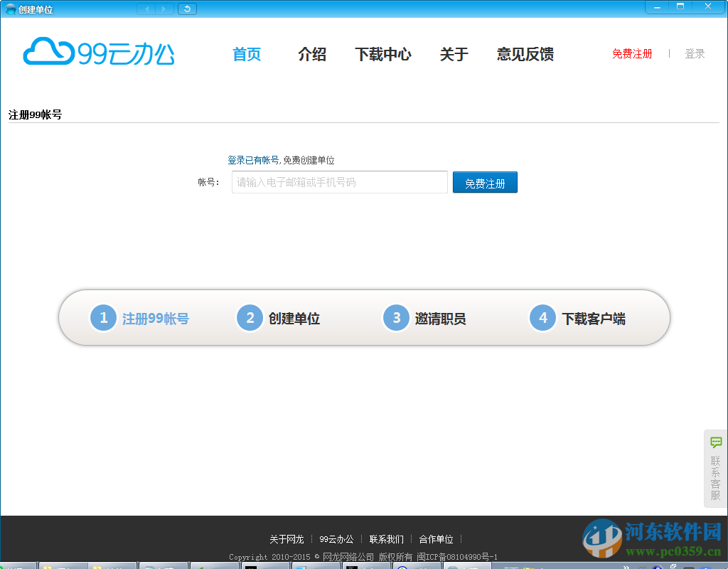
Task: Select step 3 邀请职员
Action: tap(424, 318)
